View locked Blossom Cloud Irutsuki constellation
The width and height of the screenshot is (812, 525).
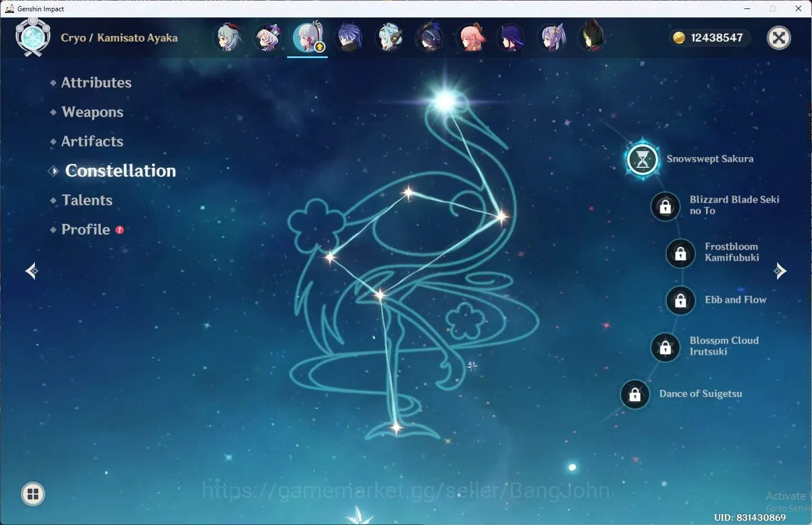(x=666, y=347)
